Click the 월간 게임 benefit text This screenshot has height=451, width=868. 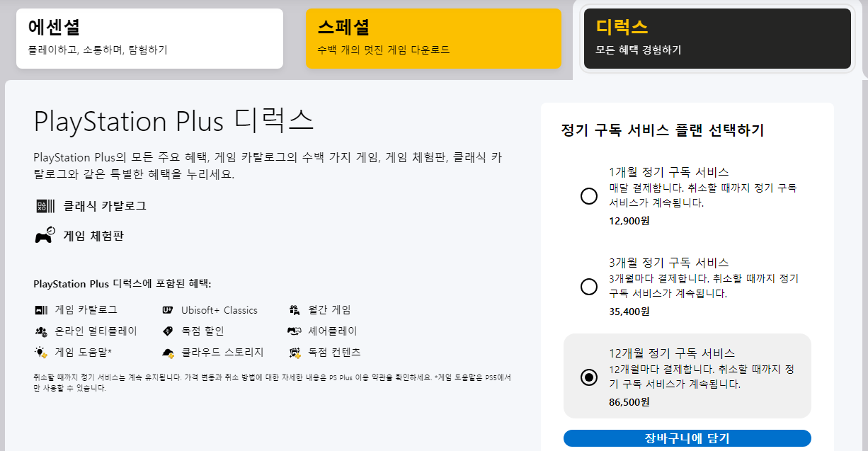click(330, 310)
